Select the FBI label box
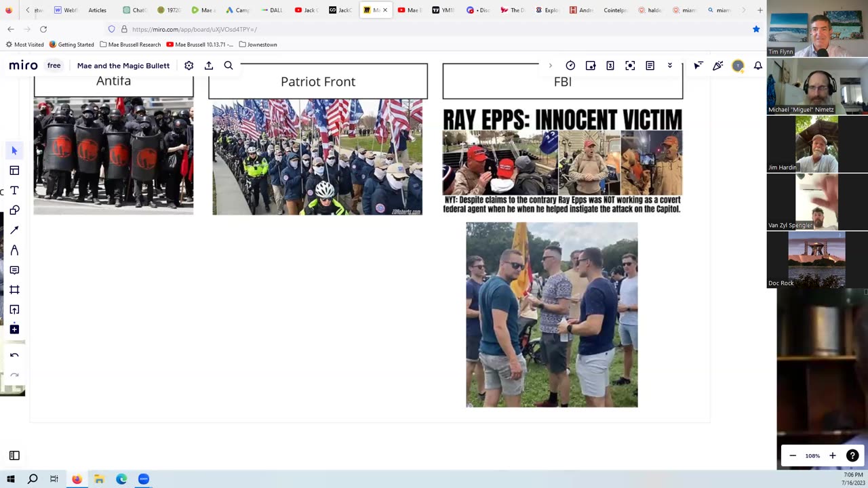 563,81
